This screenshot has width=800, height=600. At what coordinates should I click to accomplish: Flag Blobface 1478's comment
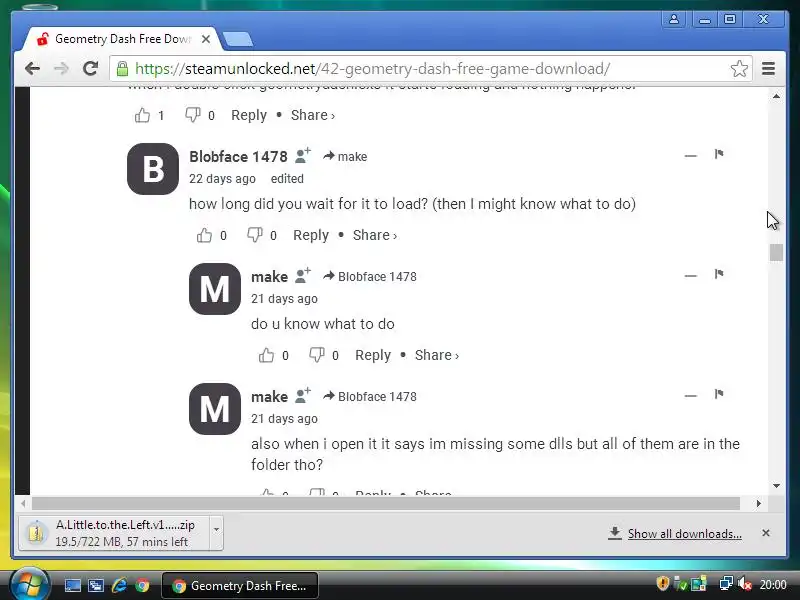[x=719, y=154]
